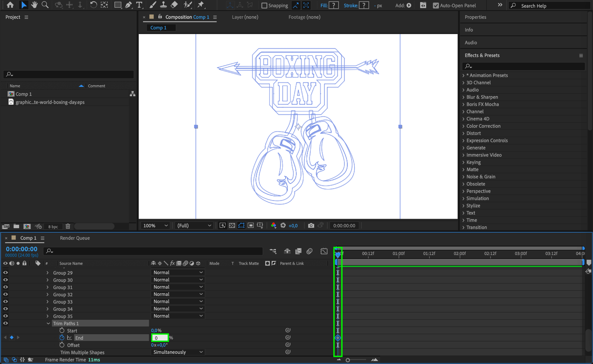Image resolution: width=593 pixels, height=364 pixels.
Task: Open the Footage (none) tab
Action: click(x=304, y=17)
